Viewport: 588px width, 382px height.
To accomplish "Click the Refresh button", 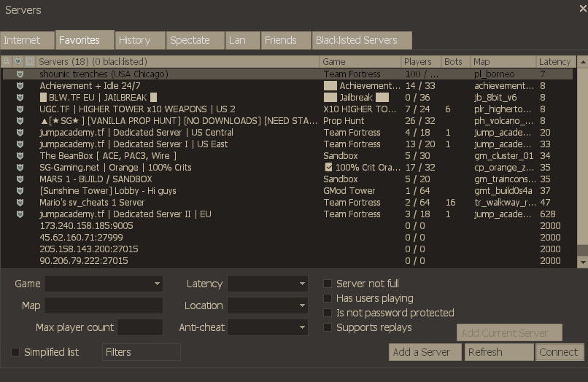I will tap(499, 352).
